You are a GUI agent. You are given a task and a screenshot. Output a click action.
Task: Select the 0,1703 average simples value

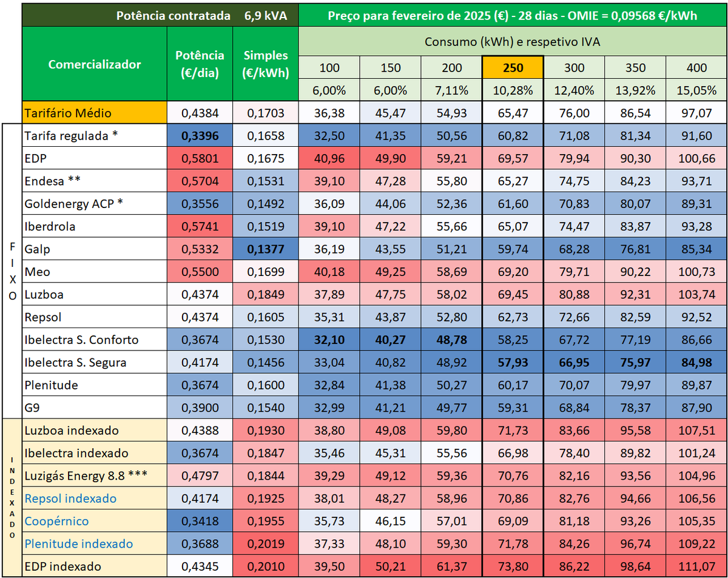266,112
